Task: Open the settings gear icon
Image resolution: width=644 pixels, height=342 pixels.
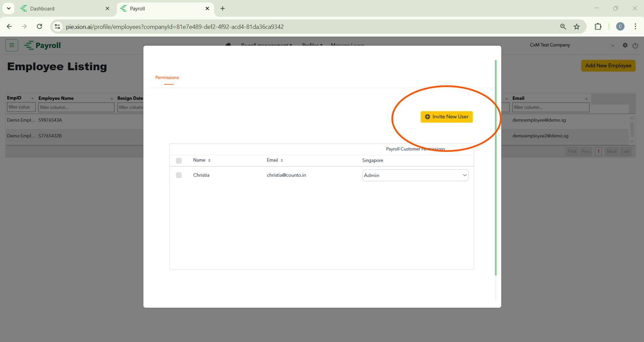Action: tap(625, 45)
